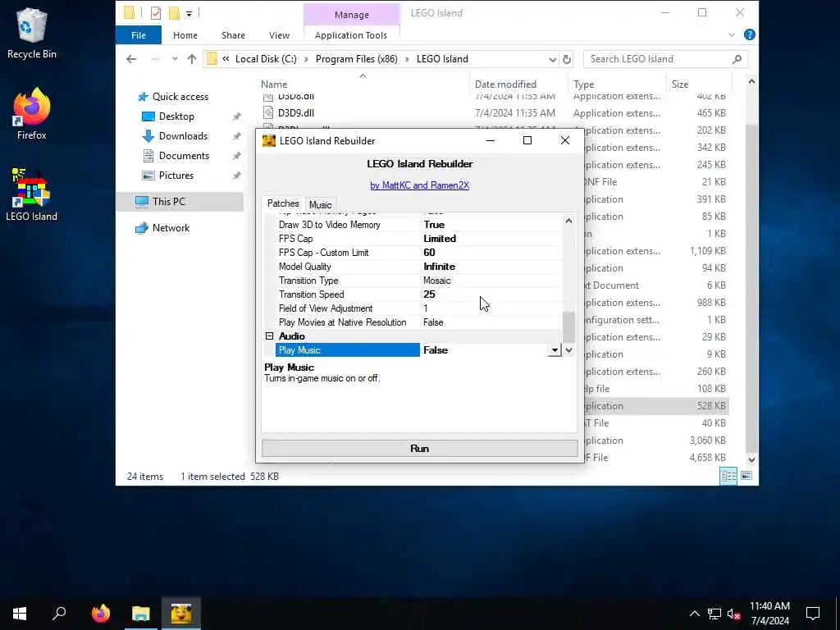This screenshot has height=630, width=840.
Task: Select Documents in navigation pane
Action: pyautogui.click(x=184, y=156)
